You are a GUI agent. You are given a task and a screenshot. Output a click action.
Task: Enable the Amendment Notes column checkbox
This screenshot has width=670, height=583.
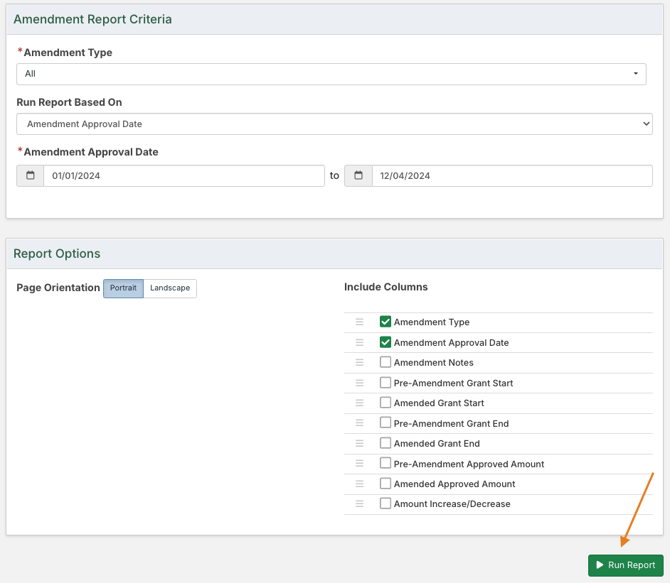click(385, 362)
